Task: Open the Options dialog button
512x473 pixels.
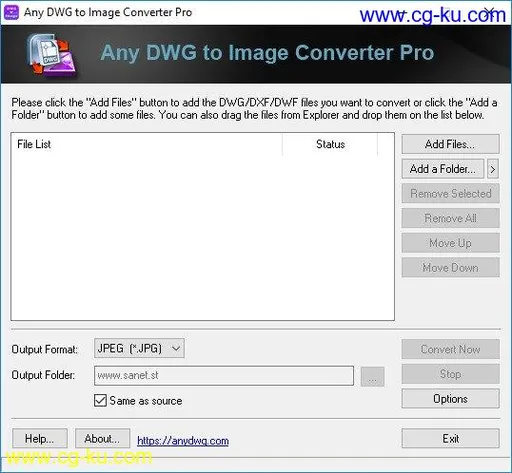Action: 450,398
